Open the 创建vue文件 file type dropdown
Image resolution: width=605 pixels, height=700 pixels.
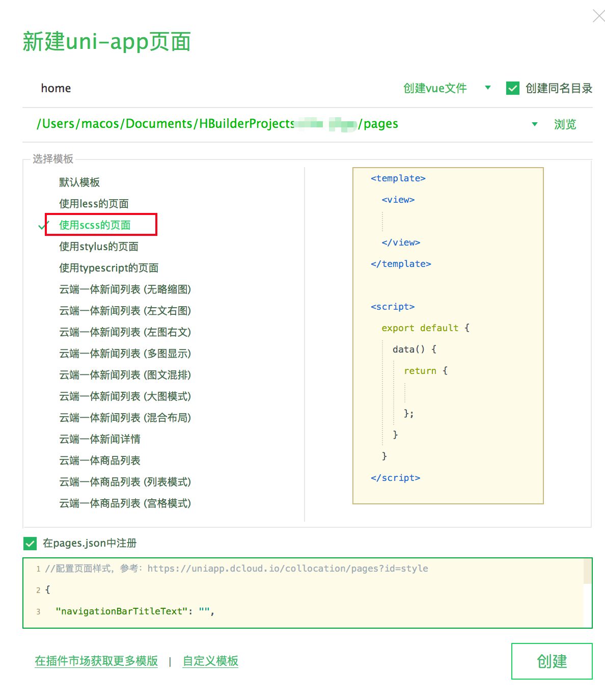pos(487,88)
